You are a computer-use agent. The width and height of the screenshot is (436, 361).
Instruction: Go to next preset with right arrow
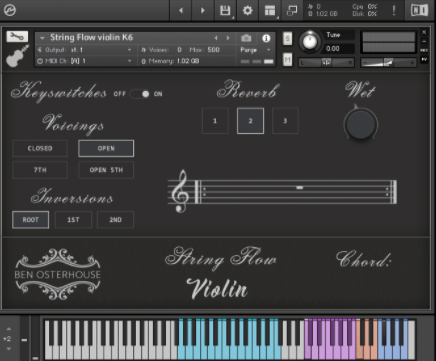click(202, 11)
